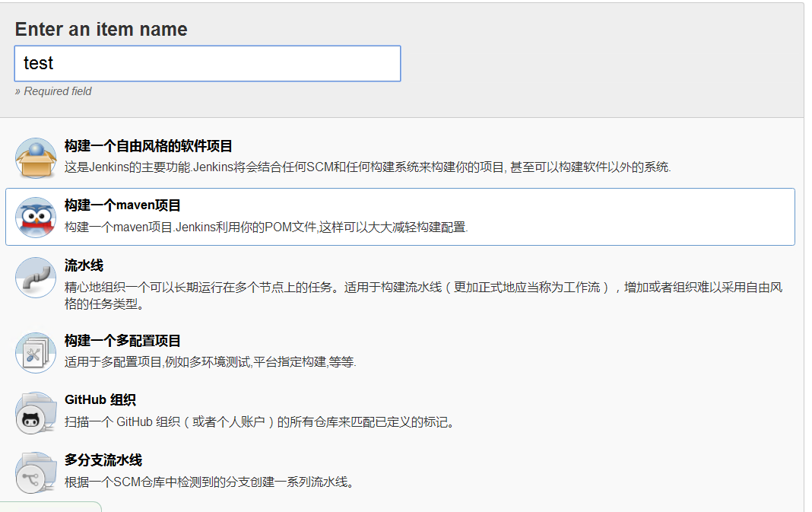The image size is (812, 512).
Task: Click the Required field hint text
Action: tap(53, 91)
